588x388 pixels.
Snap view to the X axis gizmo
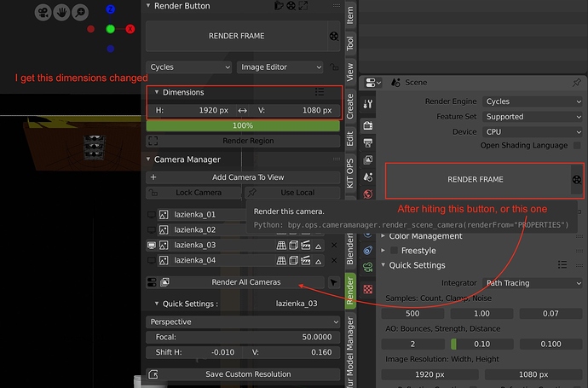[130, 29]
